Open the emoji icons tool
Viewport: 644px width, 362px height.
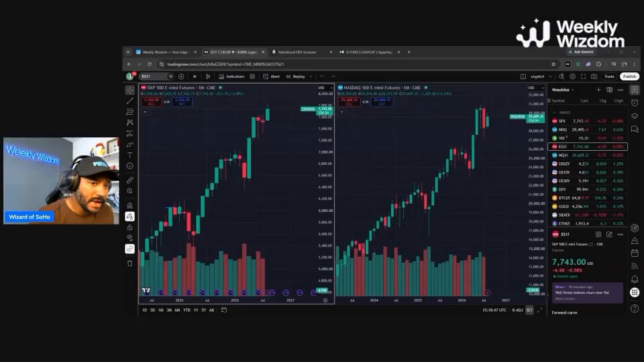click(x=129, y=166)
